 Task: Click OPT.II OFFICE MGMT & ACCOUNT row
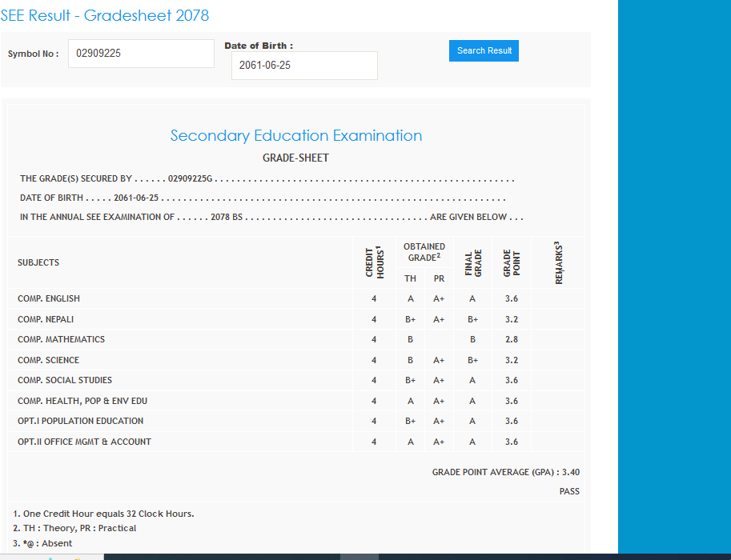click(x=84, y=442)
